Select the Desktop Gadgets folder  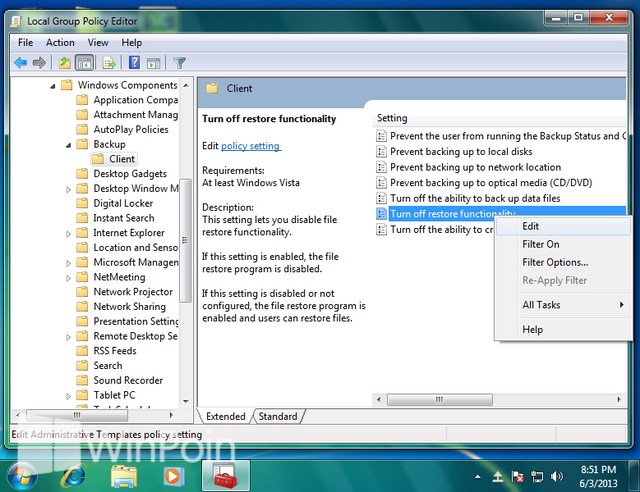[130, 174]
